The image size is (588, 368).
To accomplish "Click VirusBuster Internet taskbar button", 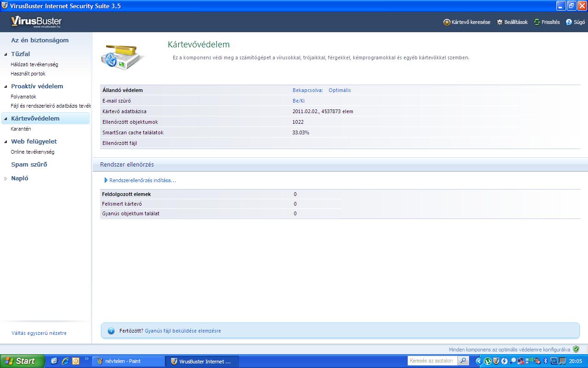I will coord(202,361).
